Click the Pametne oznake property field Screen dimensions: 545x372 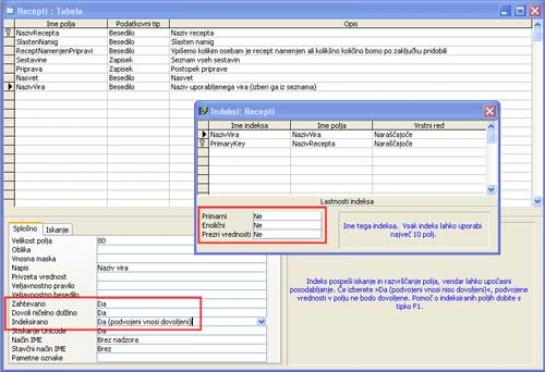click(181, 358)
